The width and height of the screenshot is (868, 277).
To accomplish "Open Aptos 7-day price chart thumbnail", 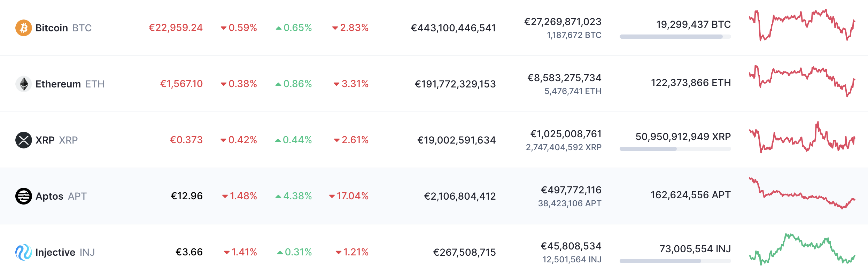I will pyautogui.click(x=802, y=194).
